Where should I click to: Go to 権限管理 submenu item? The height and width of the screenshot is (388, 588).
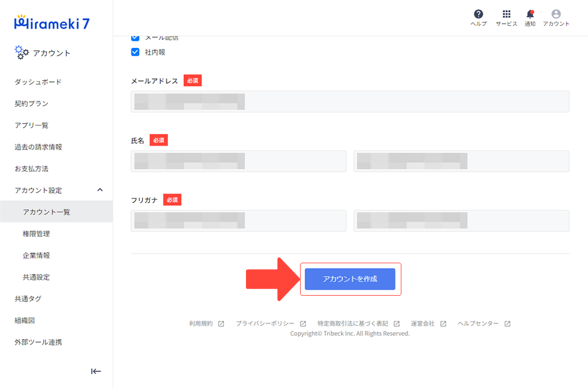coord(36,234)
